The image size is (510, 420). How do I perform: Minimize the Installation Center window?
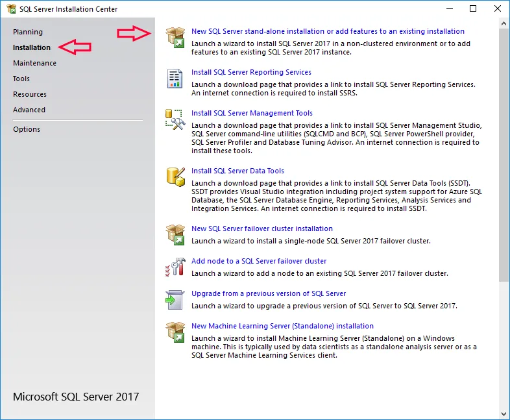click(x=450, y=9)
